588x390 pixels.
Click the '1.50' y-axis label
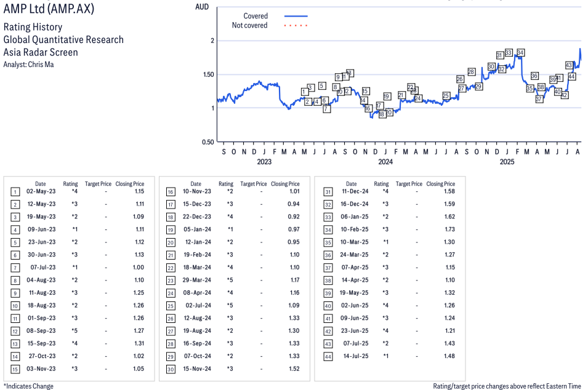(x=208, y=74)
